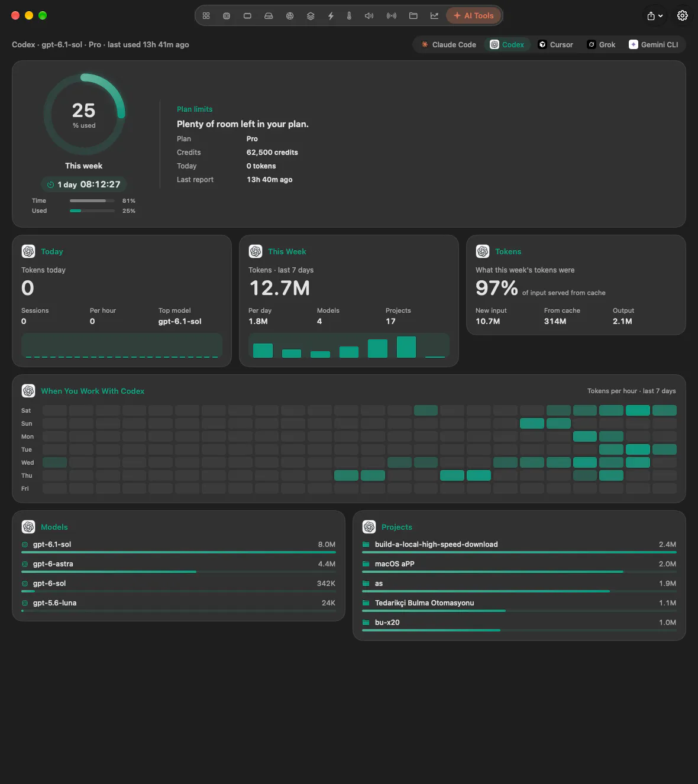The height and width of the screenshot is (784, 698).
Task: Open the CPU chip icon in toolbar
Action: (x=227, y=16)
